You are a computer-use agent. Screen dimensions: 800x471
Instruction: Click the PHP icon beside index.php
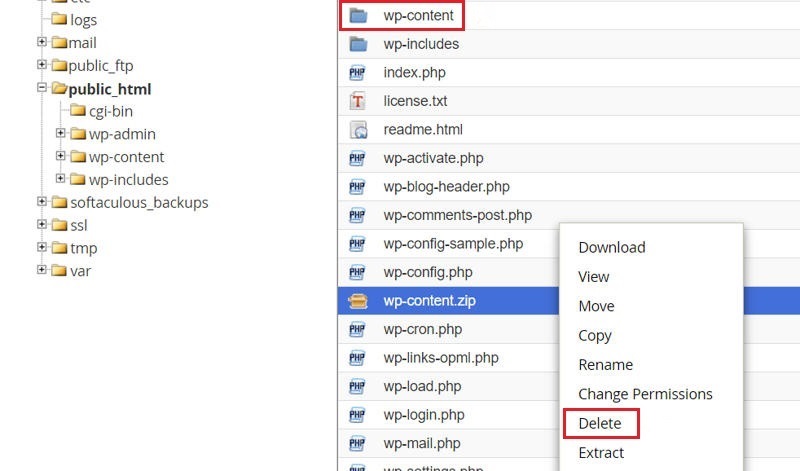(x=357, y=73)
